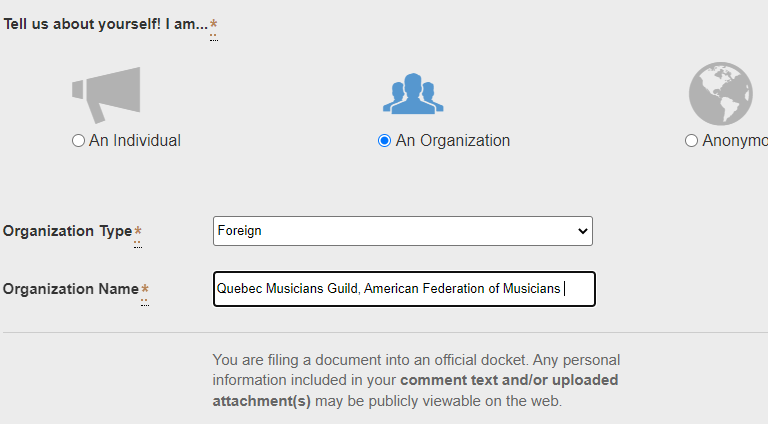Focus the Organization Name text field
The image size is (768, 424).
tap(404, 289)
